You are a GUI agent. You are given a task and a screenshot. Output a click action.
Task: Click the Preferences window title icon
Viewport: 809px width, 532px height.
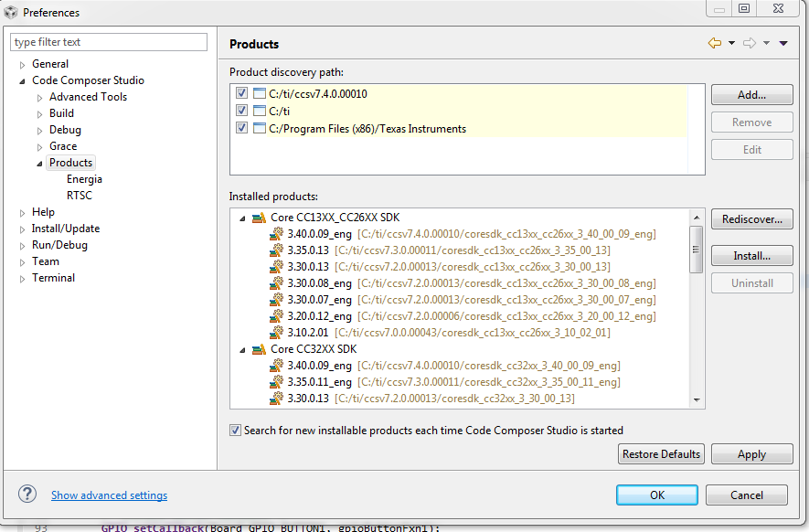coord(11,12)
